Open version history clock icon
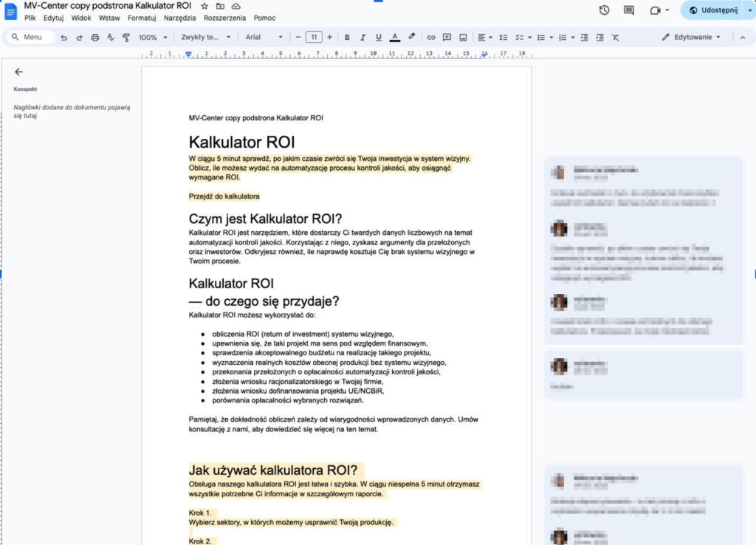The height and width of the screenshot is (545, 756). [x=604, y=10]
